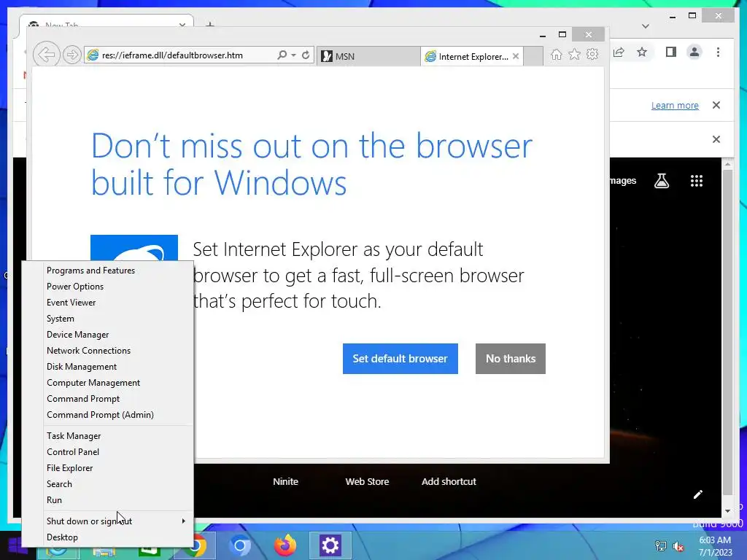Viewport: 747px width, 560px height.
Task: Open the purple Settings gear taskbar app
Action: [x=330, y=545]
